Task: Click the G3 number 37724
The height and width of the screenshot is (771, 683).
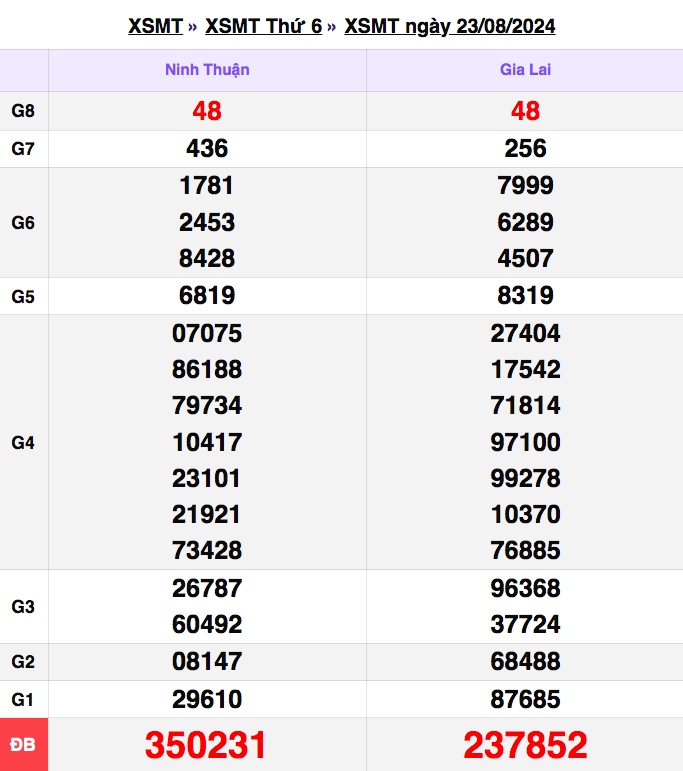Action: [x=525, y=624]
